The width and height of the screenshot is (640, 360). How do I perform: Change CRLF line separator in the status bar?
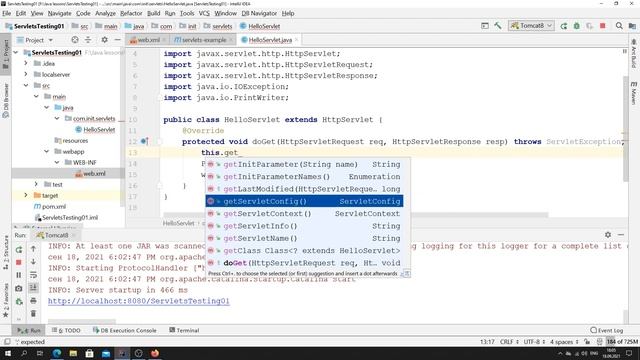point(509,342)
